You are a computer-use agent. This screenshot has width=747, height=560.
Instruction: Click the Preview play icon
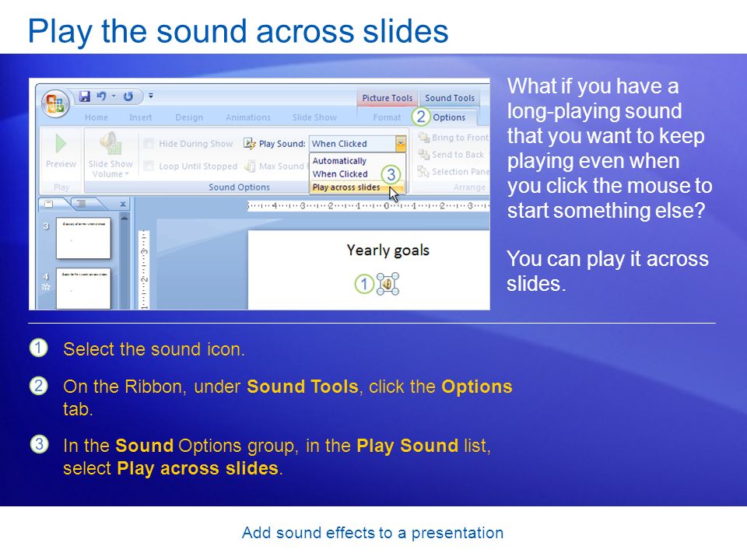pos(61,144)
